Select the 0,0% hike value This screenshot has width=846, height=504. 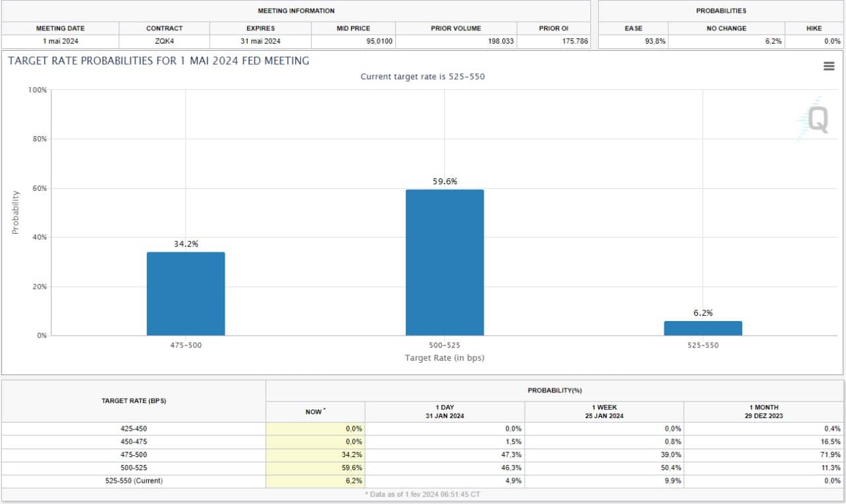coord(814,42)
